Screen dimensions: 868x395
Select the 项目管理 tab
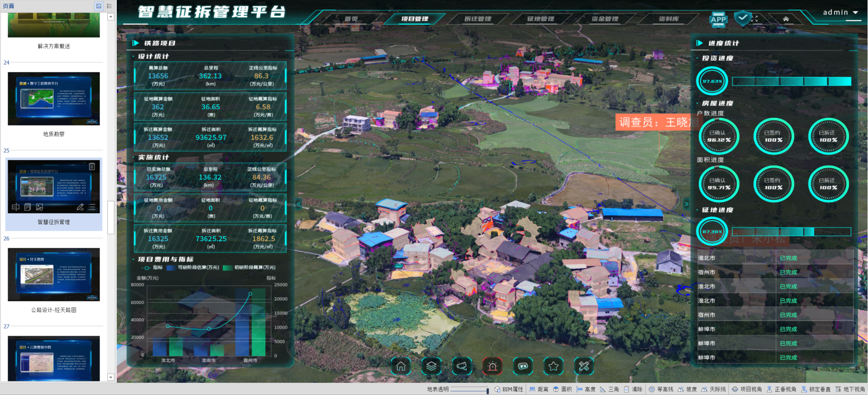tap(415, 19)
